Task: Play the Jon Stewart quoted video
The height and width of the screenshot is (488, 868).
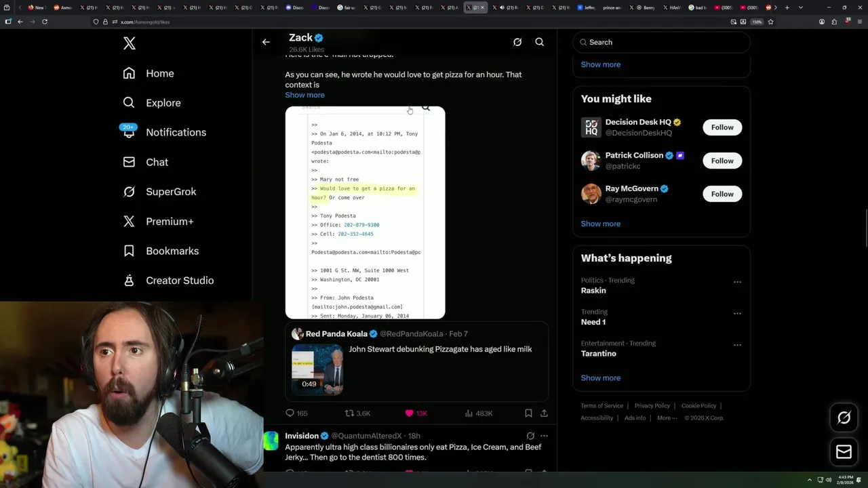Action: click(317, 369)
